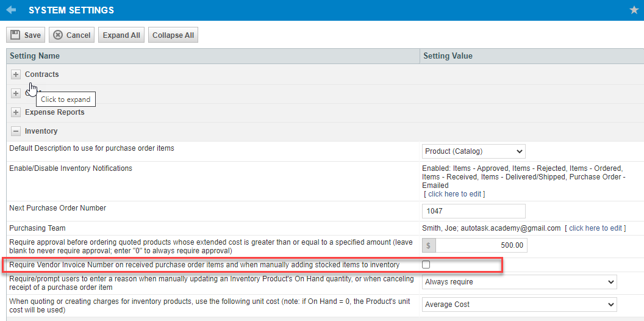644x321 pixels.
Task: Click the Save floppy disk icon
Action: [x=15, y=35]
